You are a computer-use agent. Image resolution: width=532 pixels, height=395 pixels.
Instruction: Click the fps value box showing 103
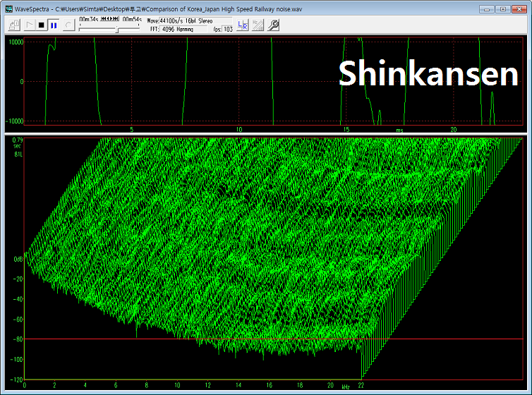tap(228, 29)
